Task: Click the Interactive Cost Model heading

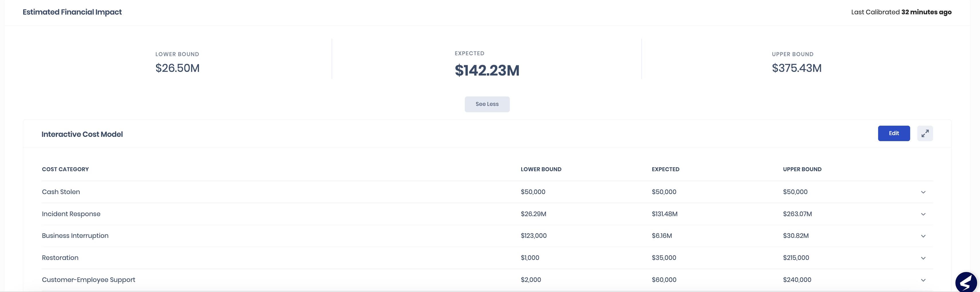Action: click(82, 134)
